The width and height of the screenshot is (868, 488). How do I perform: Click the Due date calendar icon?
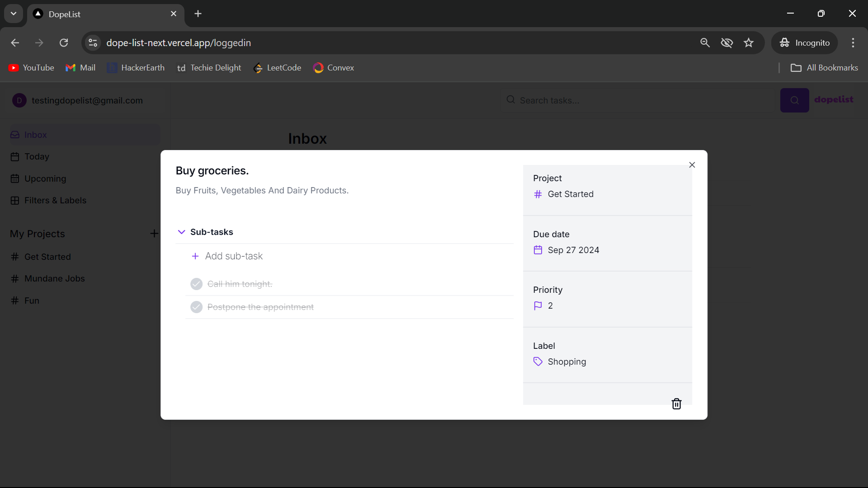point(538,250)
